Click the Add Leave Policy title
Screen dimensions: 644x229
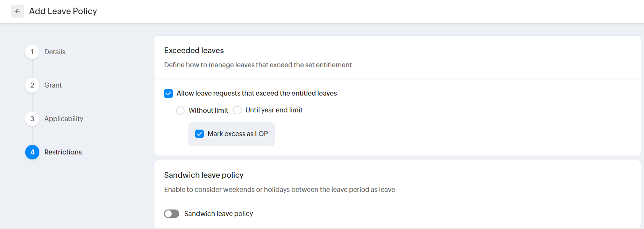[x=63, y=11]
